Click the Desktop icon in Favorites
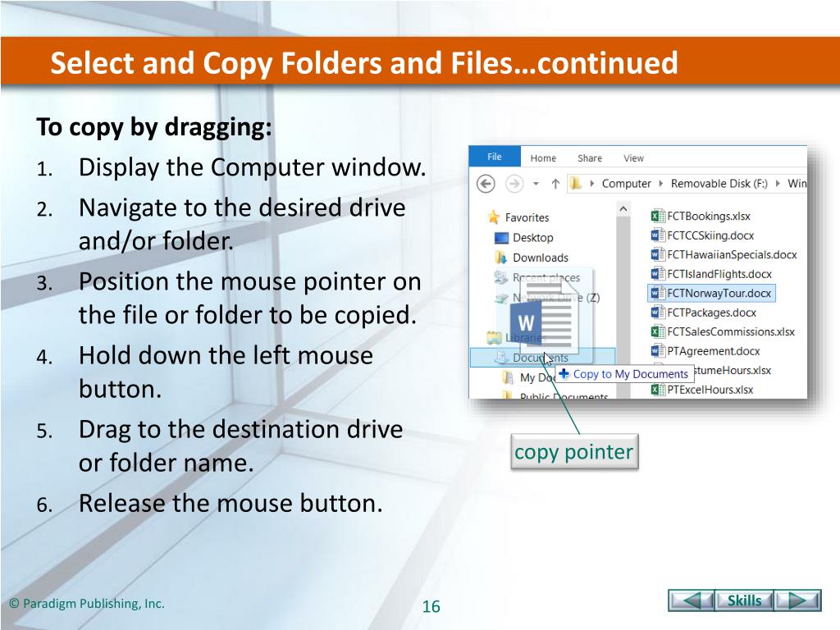840x630 pixels. (501, 237)
